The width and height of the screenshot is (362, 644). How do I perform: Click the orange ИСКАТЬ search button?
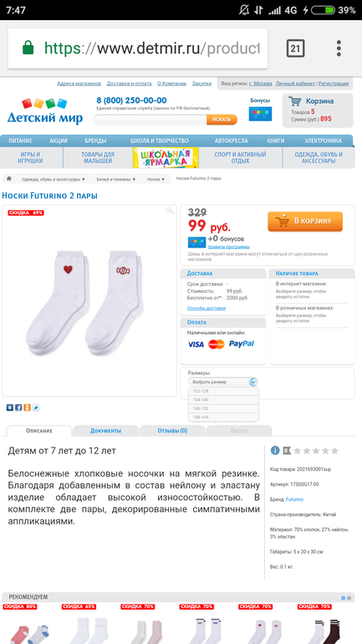coord(222,120)
